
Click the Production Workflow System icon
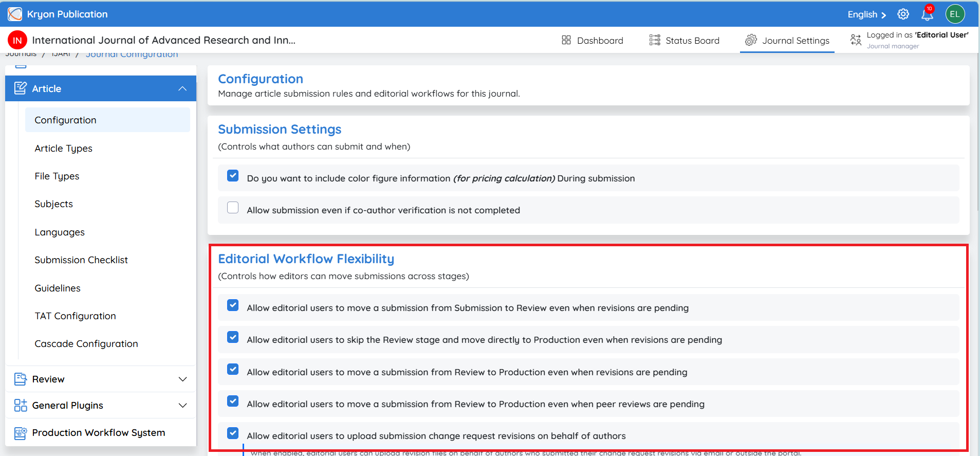(21, 433)
